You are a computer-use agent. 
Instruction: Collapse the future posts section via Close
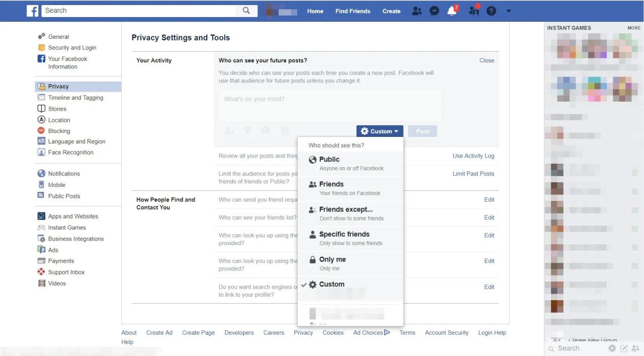[x=486, y=60]
